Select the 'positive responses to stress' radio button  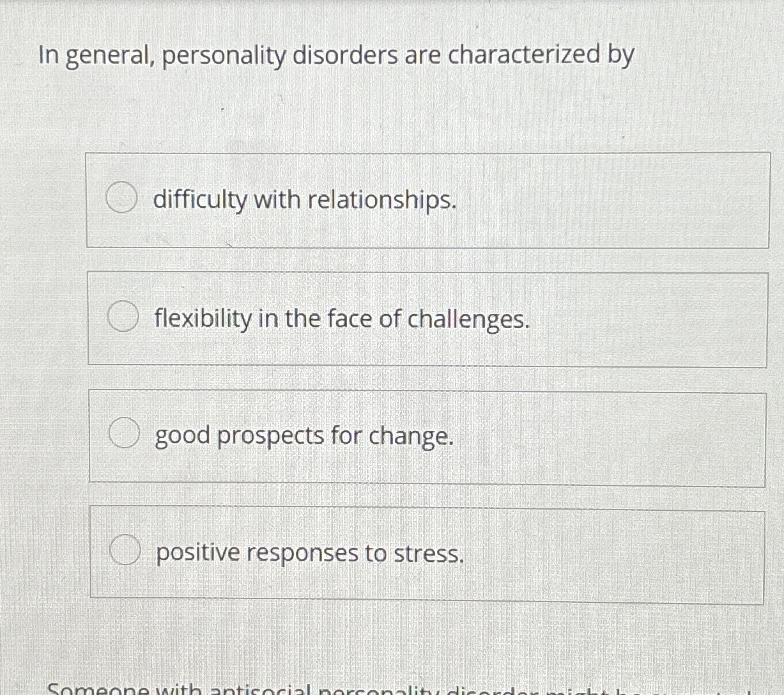click(125, 550)
